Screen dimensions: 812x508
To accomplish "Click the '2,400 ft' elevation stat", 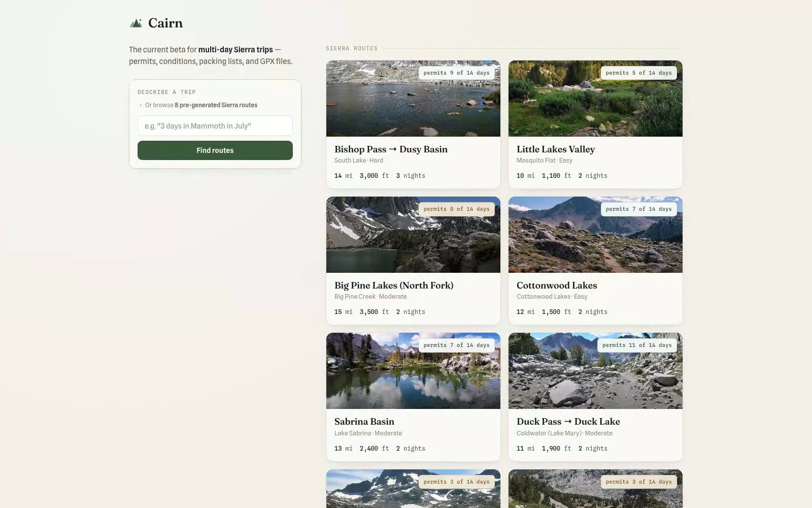I will click(x=374, y=449).
